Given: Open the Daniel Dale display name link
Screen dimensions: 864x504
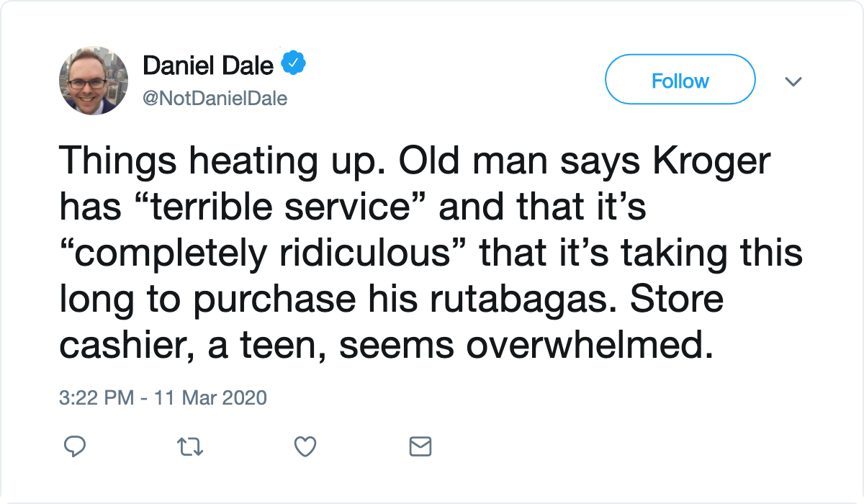Looking at the screenshot, I should (208, 66).
